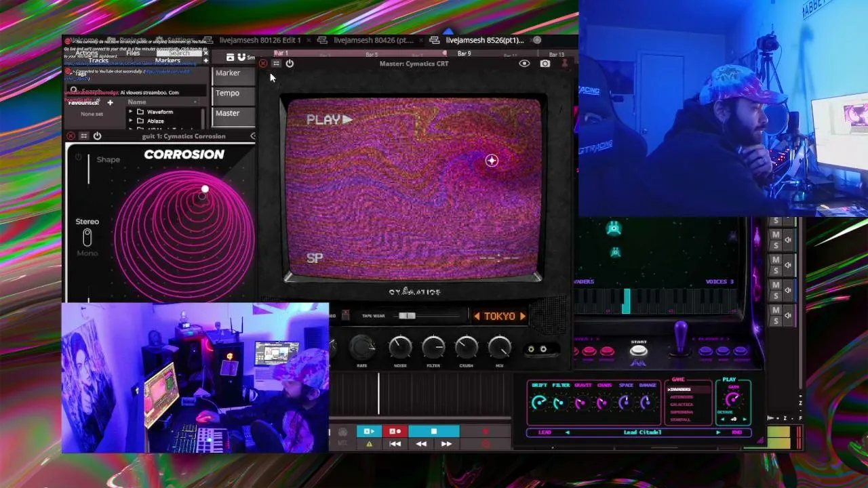Click return-to-start transport button
The height and width of the screenshot is (488, 868).
(x=395, y=444)
